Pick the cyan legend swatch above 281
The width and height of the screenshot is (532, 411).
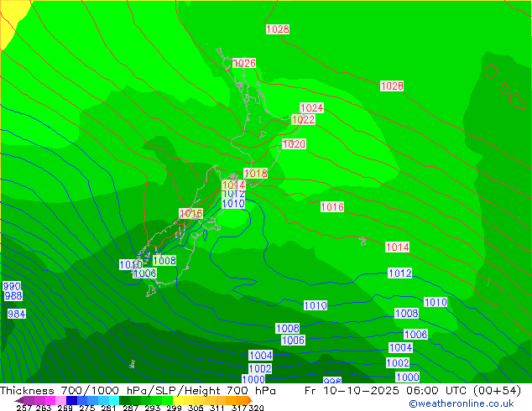[x=114, y=400]
